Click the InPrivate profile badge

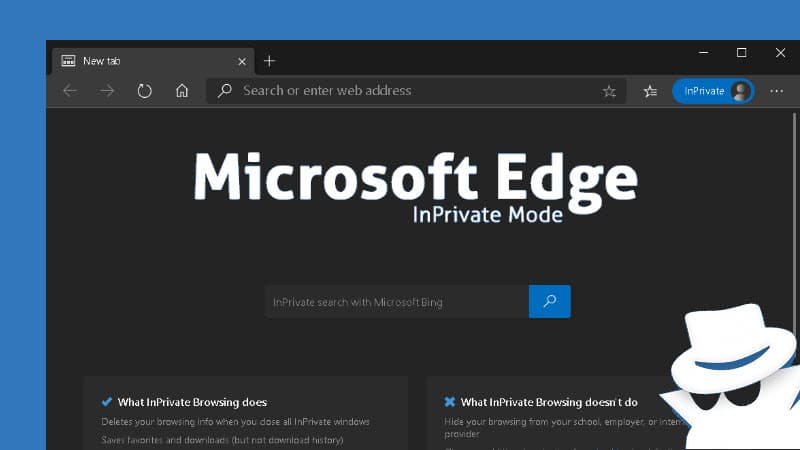pos(713,91)
